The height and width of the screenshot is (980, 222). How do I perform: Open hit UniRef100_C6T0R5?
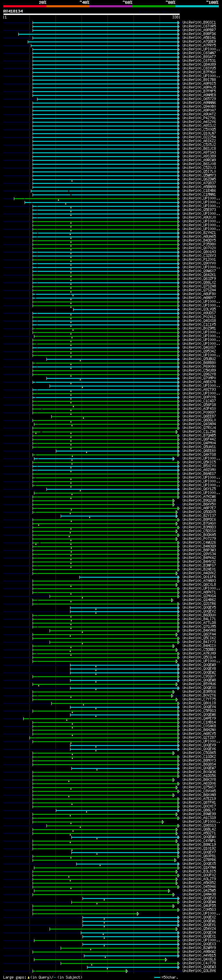[x=199, y=26]
